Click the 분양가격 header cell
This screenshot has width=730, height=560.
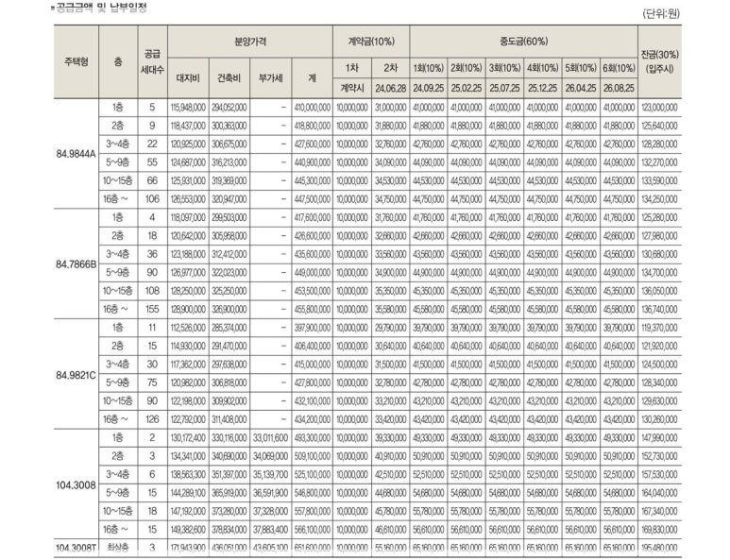[250, 42]
